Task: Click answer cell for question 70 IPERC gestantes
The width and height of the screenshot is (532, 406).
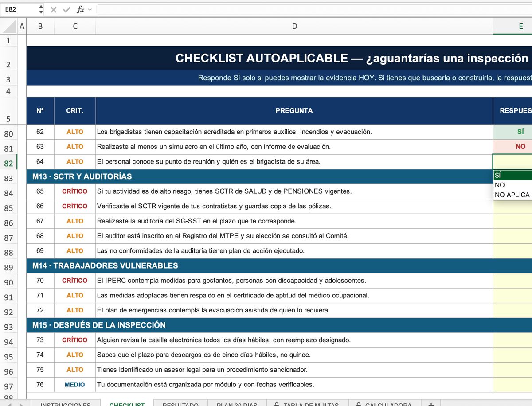Action: 512,281
